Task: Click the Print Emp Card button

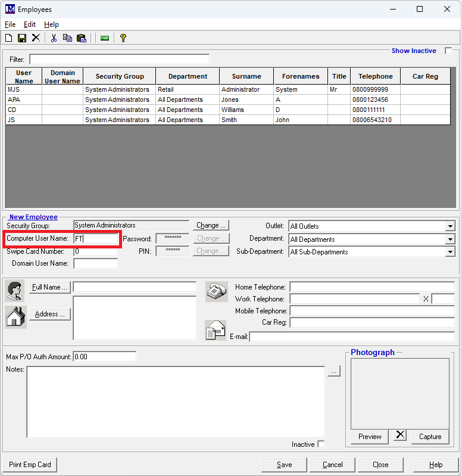Action: tap(30, 465)
